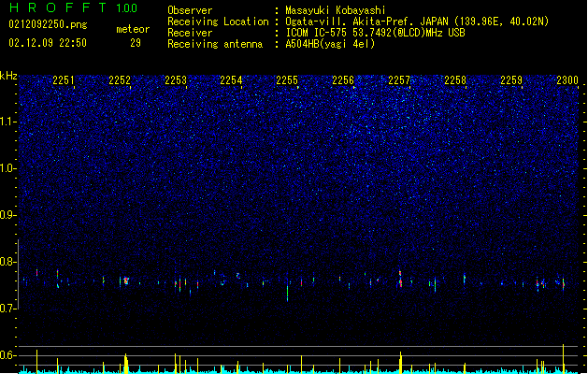
Task: Click the long green echo streak at 2255
Action: pyautogui.click(x=288, y=293)
